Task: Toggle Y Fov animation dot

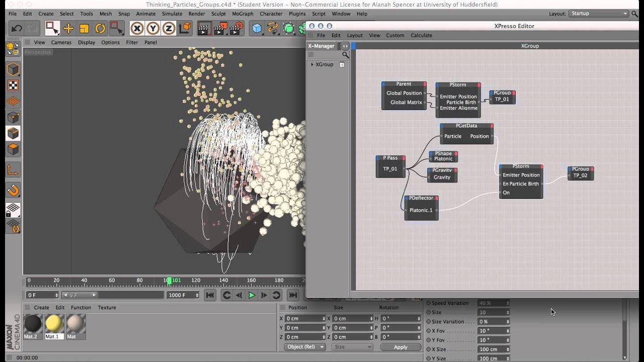Action: (429, 340)
